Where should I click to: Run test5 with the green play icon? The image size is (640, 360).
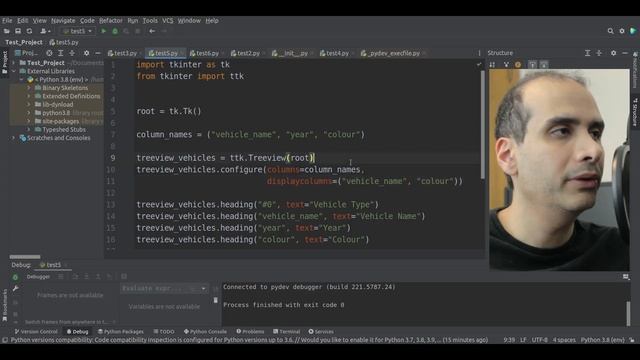tap(104, 31)
